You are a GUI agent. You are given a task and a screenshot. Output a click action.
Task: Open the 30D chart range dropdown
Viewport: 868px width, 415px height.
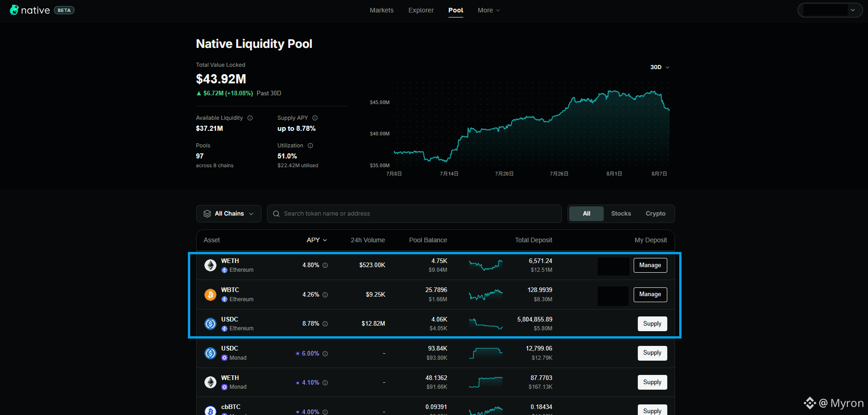[660, 67]
